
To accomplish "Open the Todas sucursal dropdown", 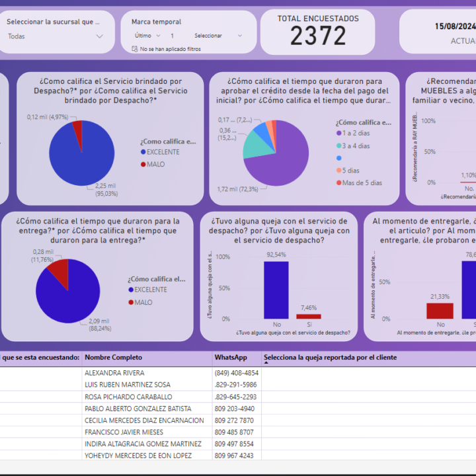I will click(56, 36).
